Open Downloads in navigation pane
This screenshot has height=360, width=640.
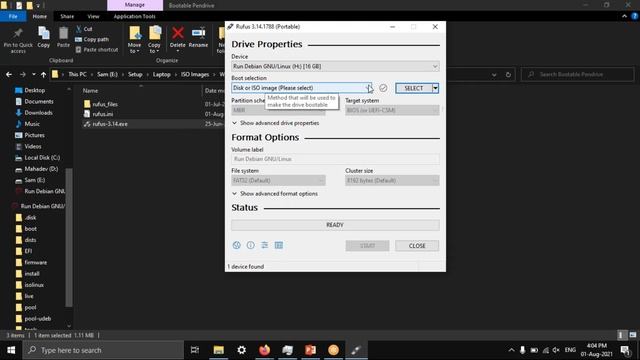[38, 113]
